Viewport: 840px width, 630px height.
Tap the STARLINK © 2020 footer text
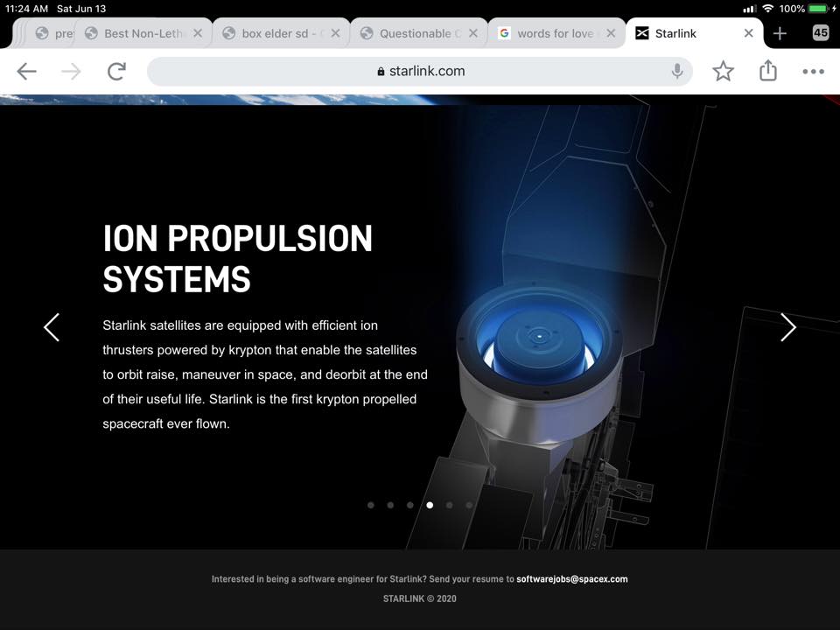[x=419, y=598]
